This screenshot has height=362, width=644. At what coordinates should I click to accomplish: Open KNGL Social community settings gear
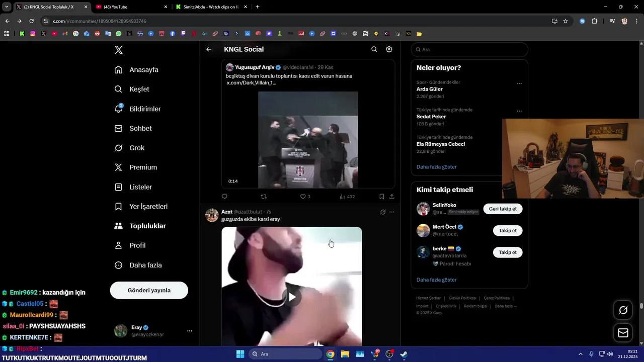(x=389, y=49)
